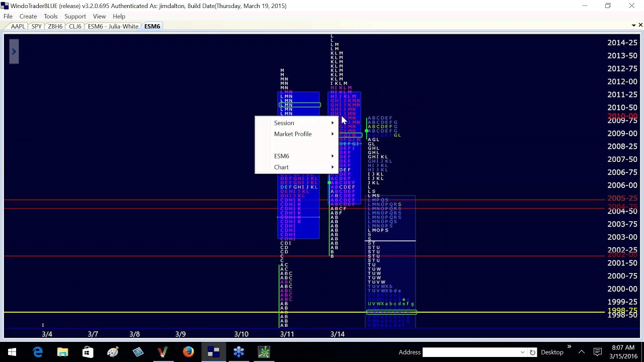
Task: Click the red 2002-00 price marker
Action: pos(622,255)
